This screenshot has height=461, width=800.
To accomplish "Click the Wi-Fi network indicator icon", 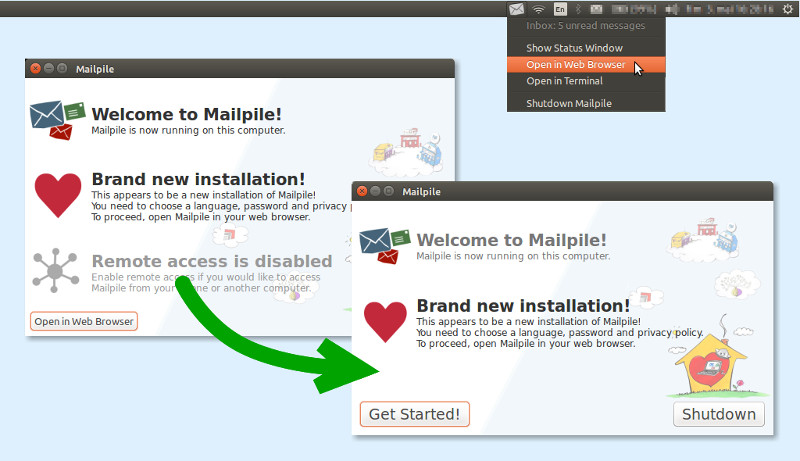I will tap(538, 9).
